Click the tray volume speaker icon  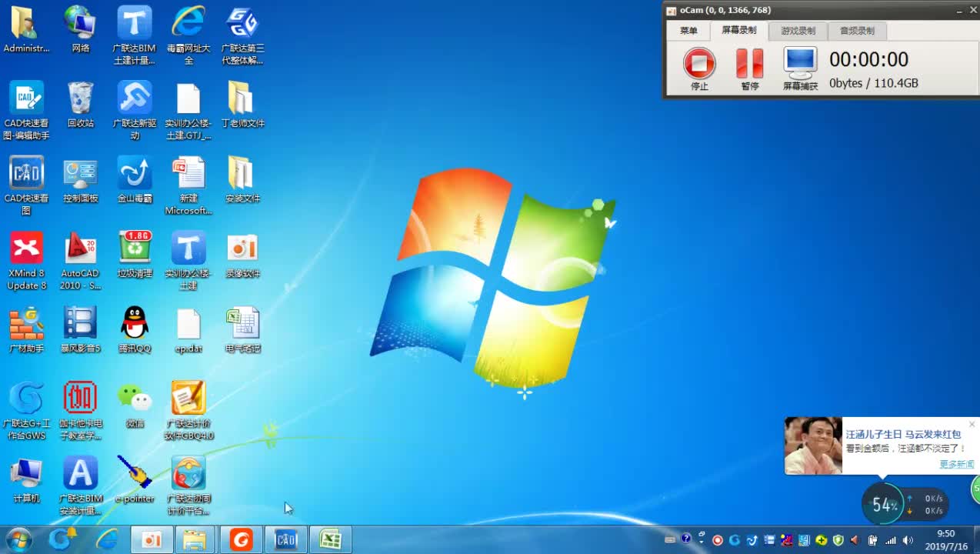[x=908, y=540]
